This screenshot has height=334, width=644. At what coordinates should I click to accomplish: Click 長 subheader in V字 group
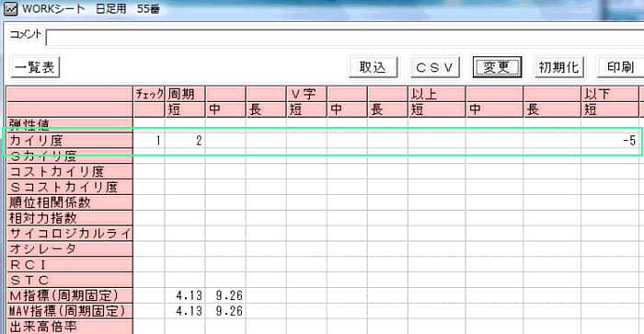coord(387,110)
